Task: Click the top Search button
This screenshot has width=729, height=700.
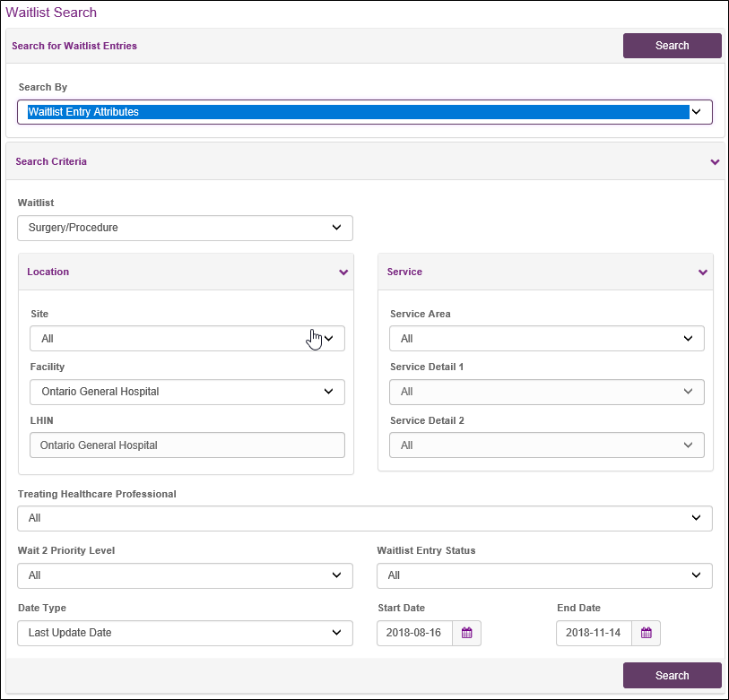Action: pyautogui.click(x=672, y=46)
